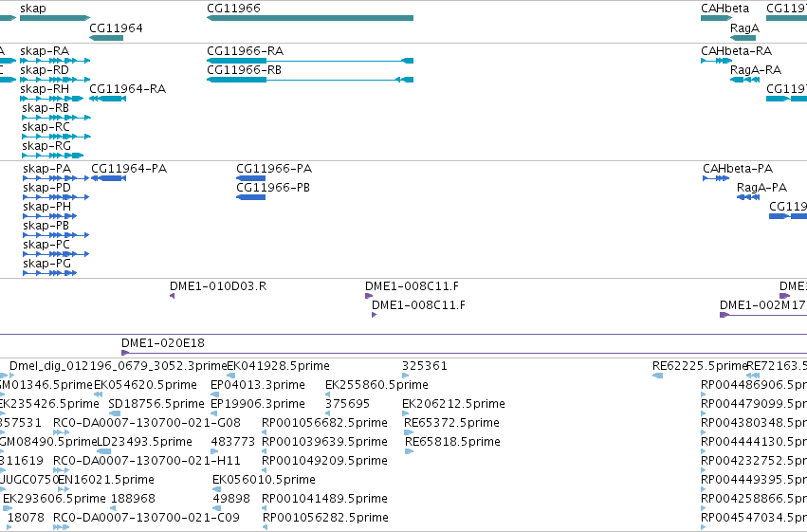Select the skap-PB protein feature

coord(56,235)
